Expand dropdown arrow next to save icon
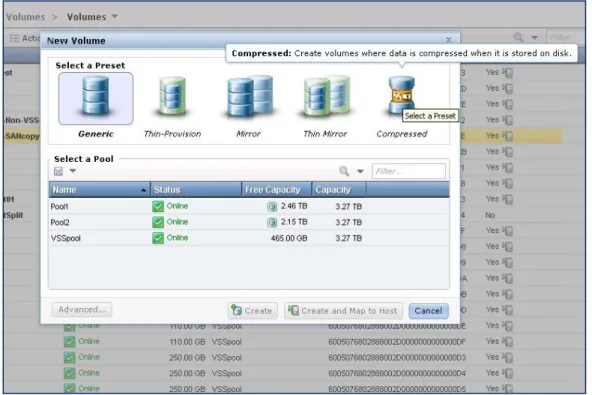 pos(72,171)
